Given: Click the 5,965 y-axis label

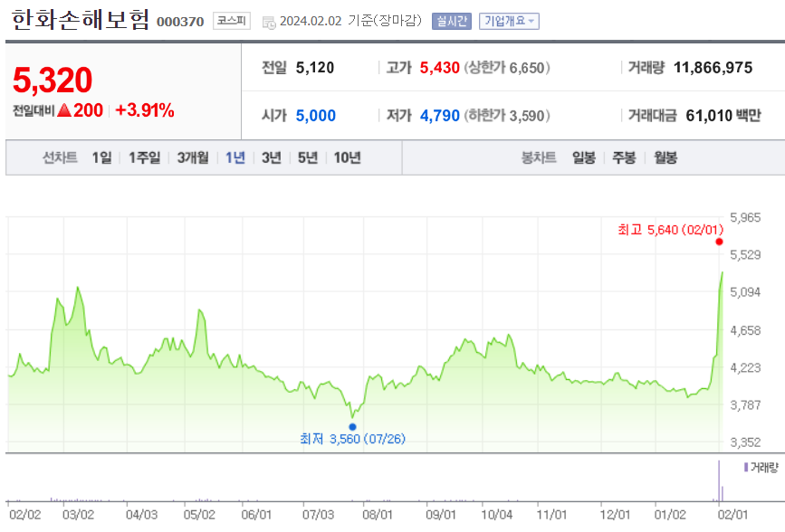Looking at the screenshot, I should (x=745, y=218).
